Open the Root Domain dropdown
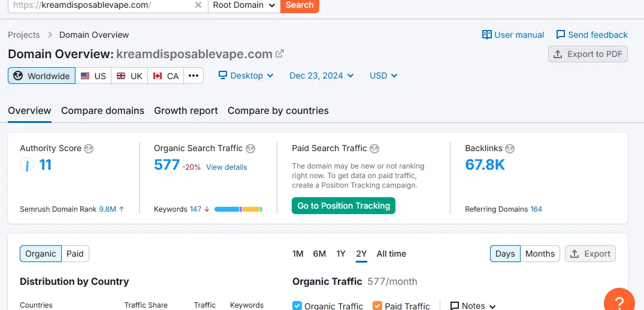The width and height of the screenshot is (644, 310). click(244, 5)
